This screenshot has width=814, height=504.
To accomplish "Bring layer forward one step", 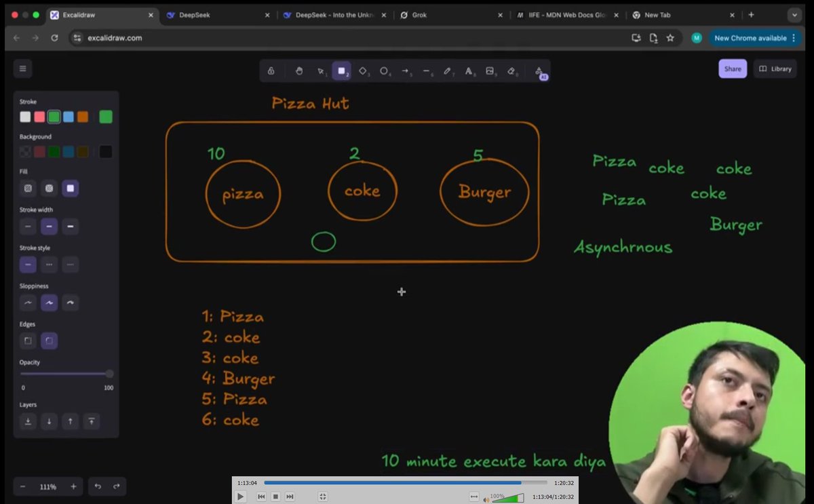I will point(71,421).
